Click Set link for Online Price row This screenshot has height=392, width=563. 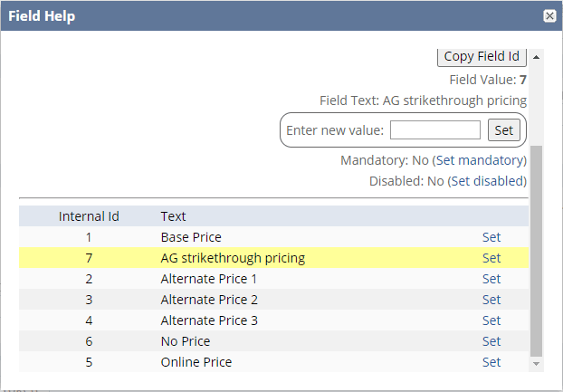pos(491,362)
